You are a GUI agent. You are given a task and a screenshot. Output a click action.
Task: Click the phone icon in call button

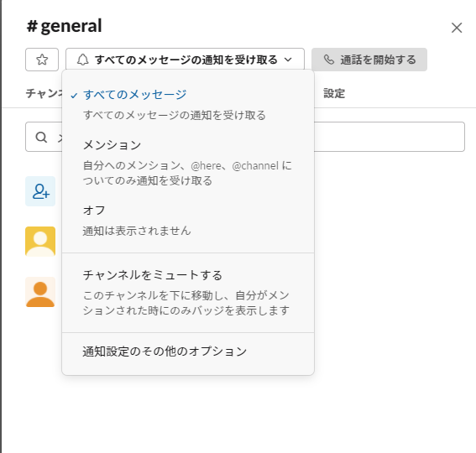[329, 60]
